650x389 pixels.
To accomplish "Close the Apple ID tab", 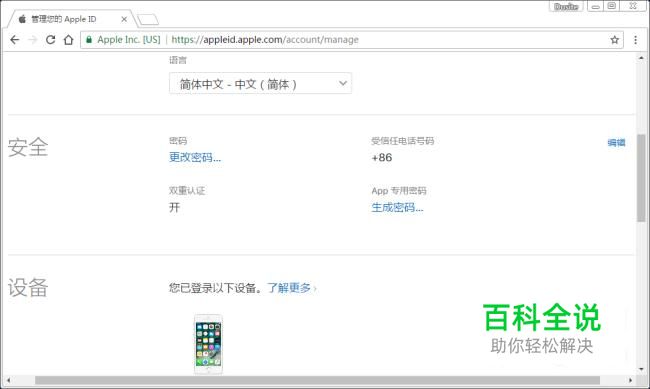I will click(124, 19).
